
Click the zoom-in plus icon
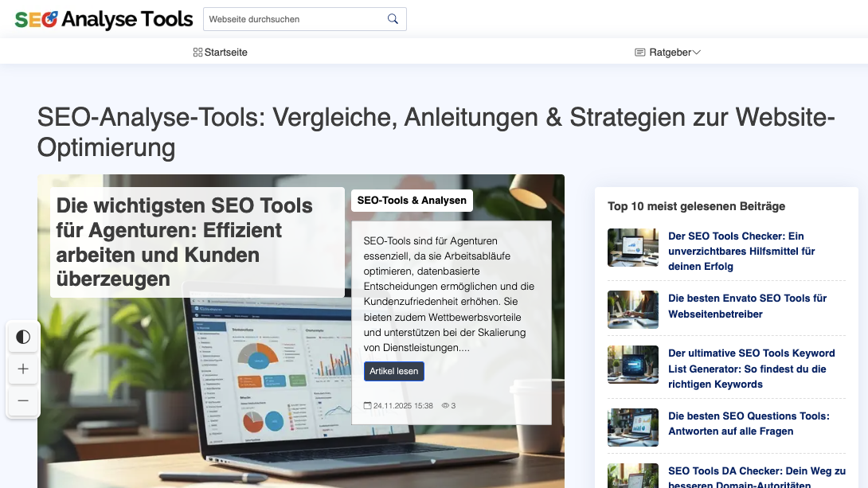[x=23, y=369]
